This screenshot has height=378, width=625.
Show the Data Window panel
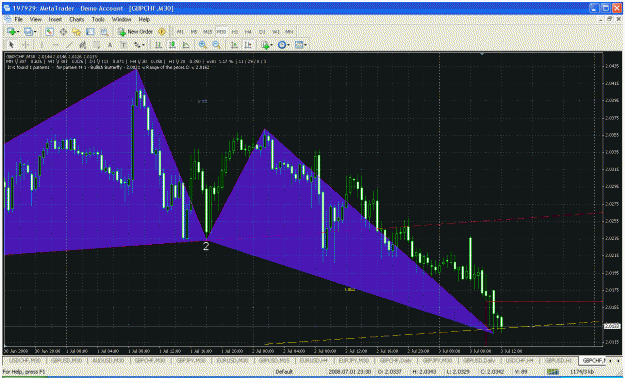[x=63, y=32]
